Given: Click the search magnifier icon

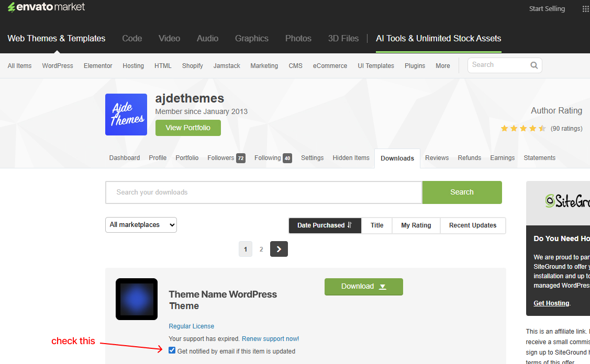Looking at the screenshot, I should [x=534, y=65].
